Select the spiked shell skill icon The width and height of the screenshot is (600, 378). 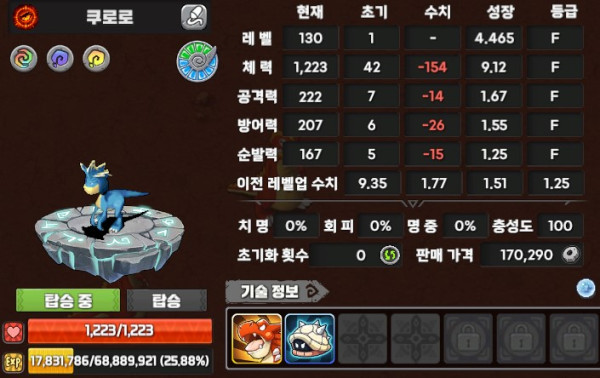[x=310, y=339]
